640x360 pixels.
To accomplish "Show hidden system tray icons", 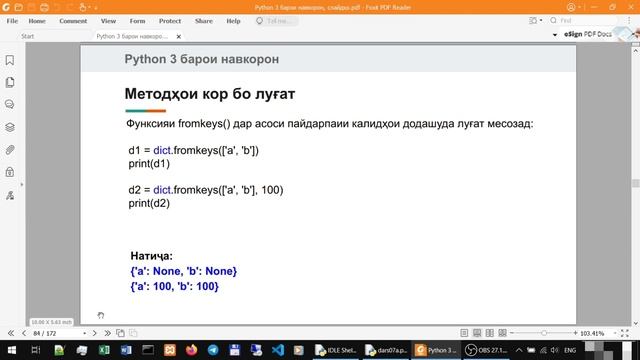I will click(x=519, y=350).
